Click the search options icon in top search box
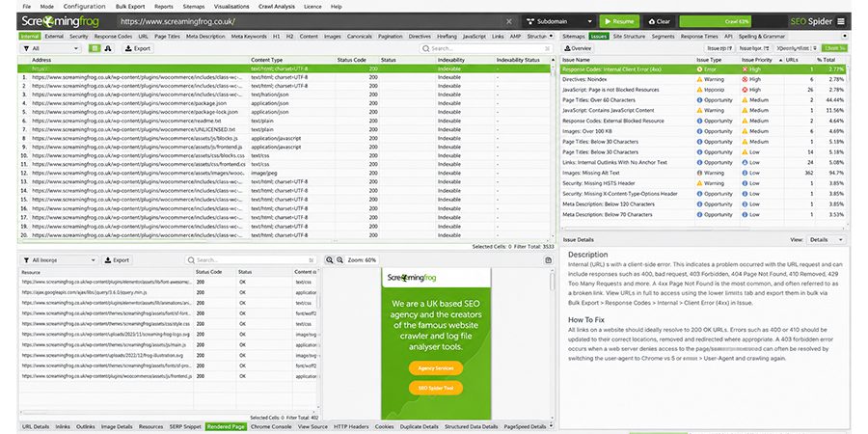Viewport: 868px width, 434px height. point(548,49)
